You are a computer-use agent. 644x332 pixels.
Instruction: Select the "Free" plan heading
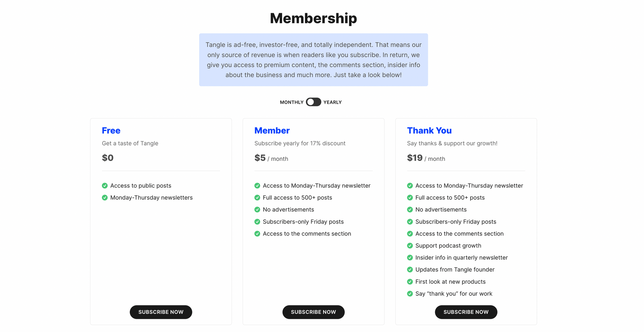coord(111,130)
